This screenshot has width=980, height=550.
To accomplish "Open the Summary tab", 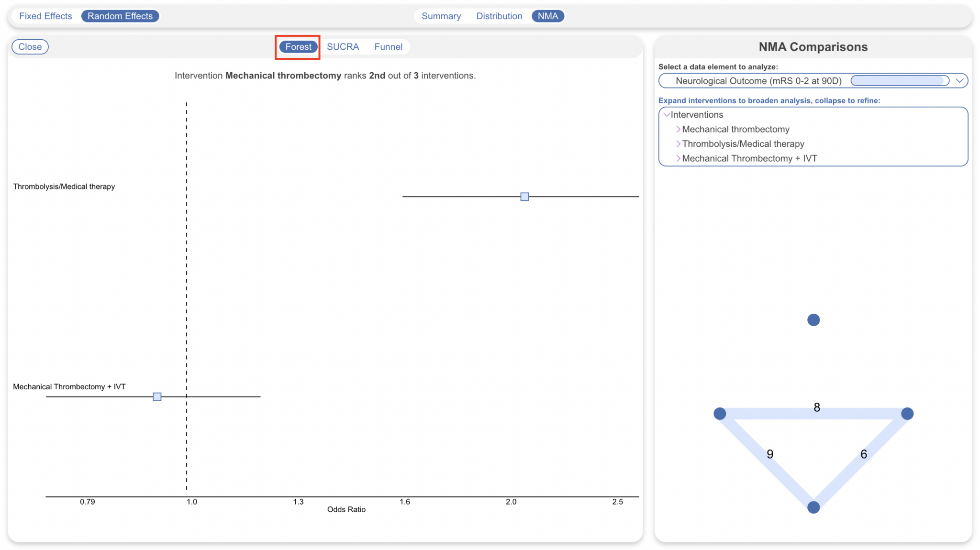I will coord(441,16).
